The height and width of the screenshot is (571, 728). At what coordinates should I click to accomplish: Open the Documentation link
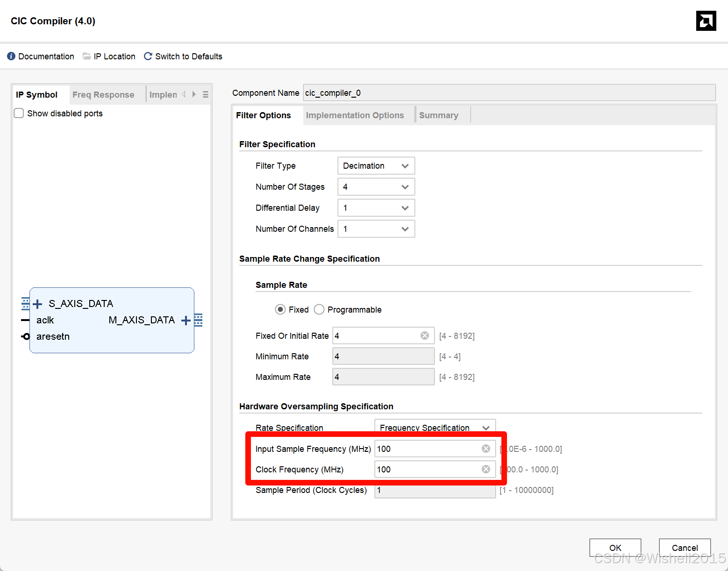46,57
